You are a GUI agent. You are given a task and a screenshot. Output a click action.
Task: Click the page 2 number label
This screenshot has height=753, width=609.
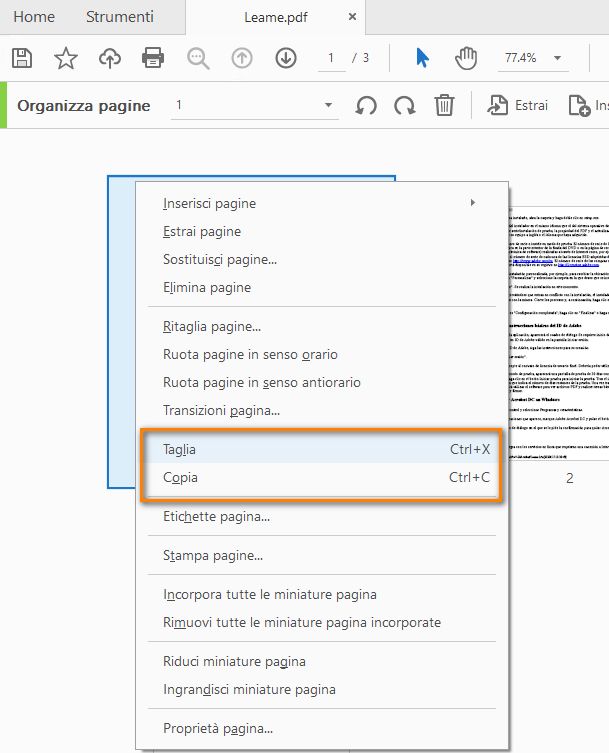coord(570,478)
